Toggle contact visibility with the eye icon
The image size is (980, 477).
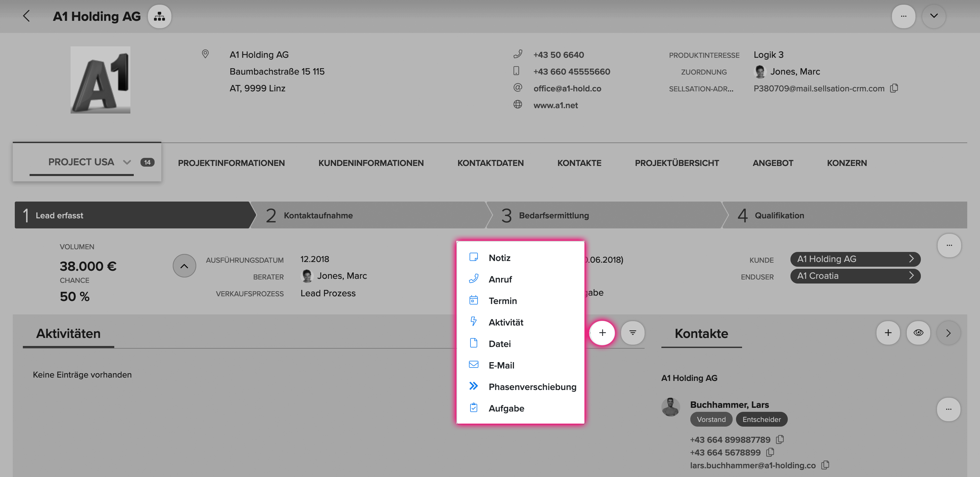pos(918,333)
